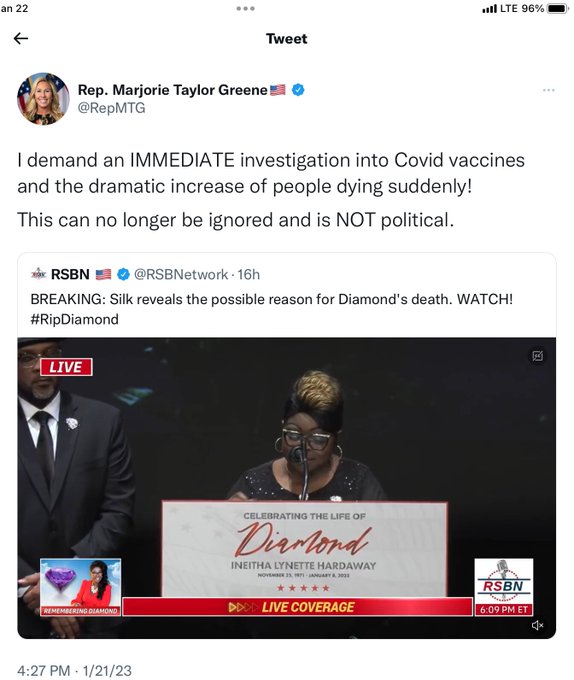Tap the battery indicator in status bar
Image resolution: width=574 pixels, height=680 pixels.
click(x=558, y=8)
